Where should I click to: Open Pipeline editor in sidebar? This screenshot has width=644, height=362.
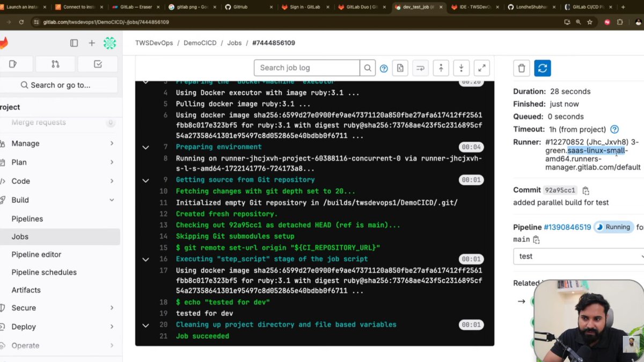pos(60,255)
